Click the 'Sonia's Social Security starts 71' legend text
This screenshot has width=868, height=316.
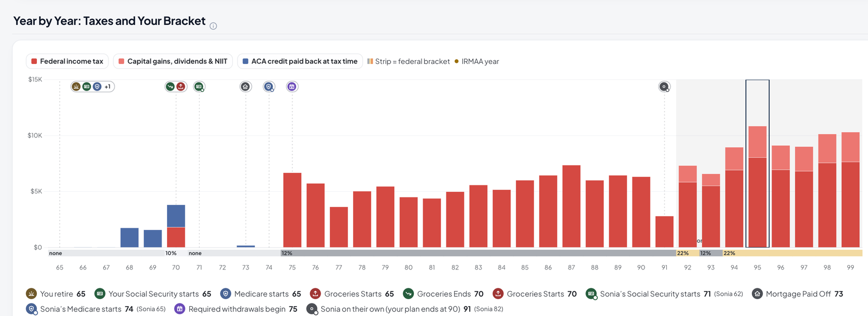pyautogui.click(x=655, y=294)
